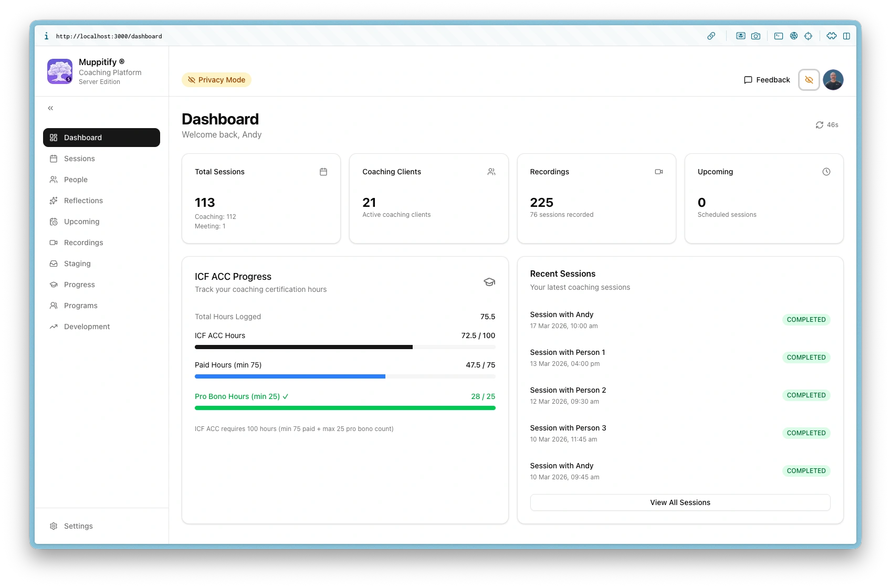This screenshot has width=891, height=588.
Task: Click the Muppitify tree logo icon
Action: [60, 71]
